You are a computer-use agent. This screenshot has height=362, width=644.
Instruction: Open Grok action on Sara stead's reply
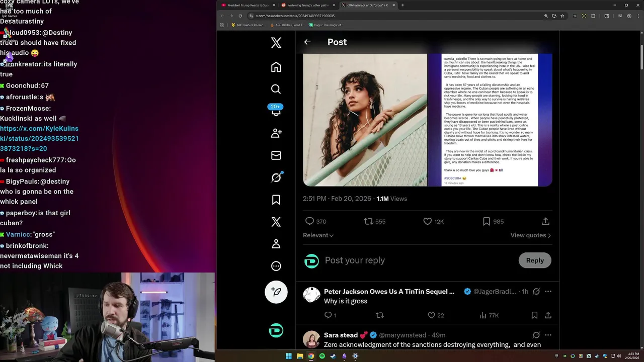point(536,335)
